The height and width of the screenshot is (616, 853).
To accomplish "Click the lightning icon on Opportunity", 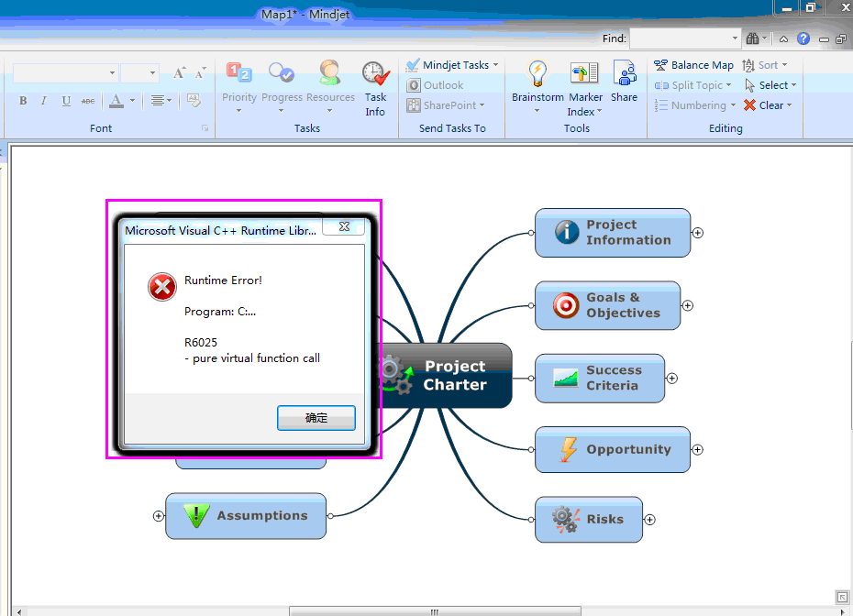I will [x=568, y=450].
